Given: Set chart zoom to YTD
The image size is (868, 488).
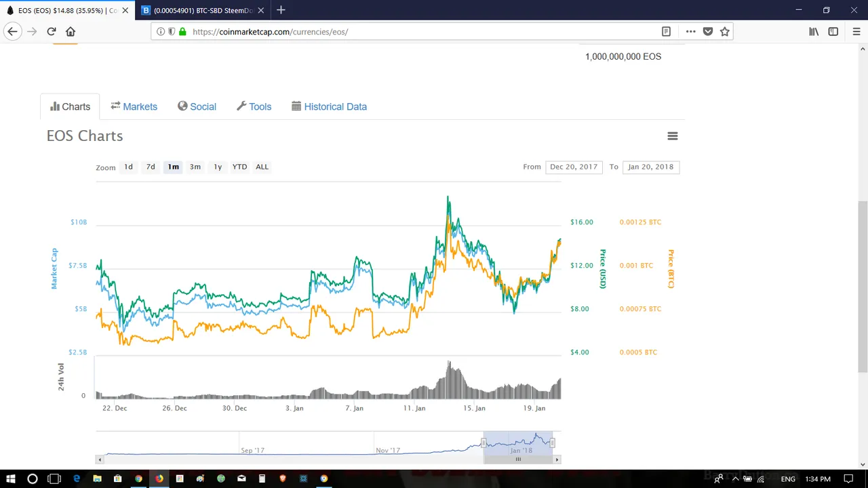Looking at the screenshot, I should pos(239,167).
